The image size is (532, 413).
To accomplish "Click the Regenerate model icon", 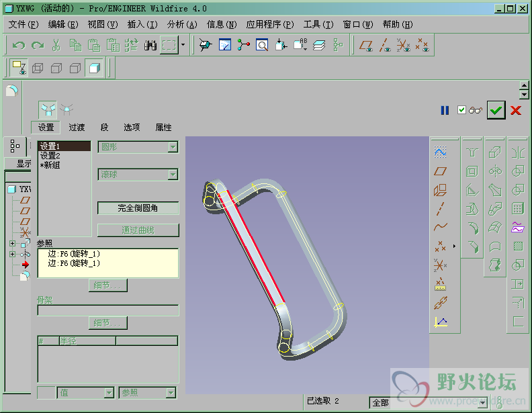I will 131,45.
